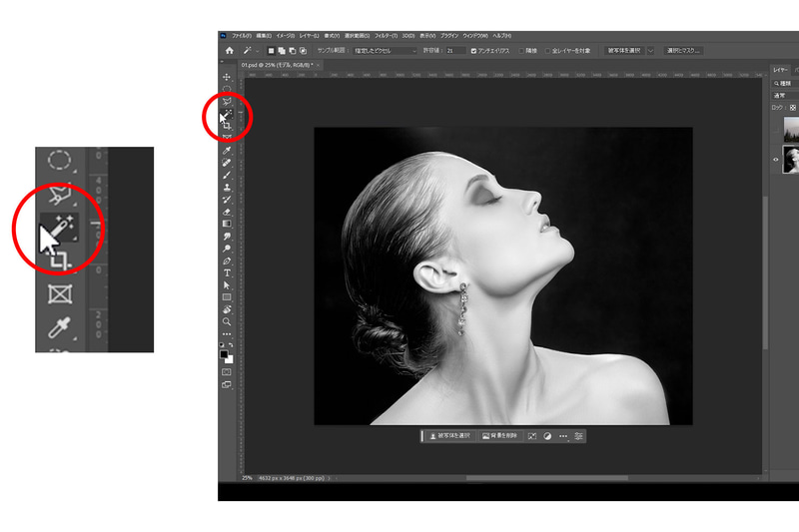Viewport: 799px width, 532px height.
Task: Select the History Brush tool
Action: [x=227, y=199]
